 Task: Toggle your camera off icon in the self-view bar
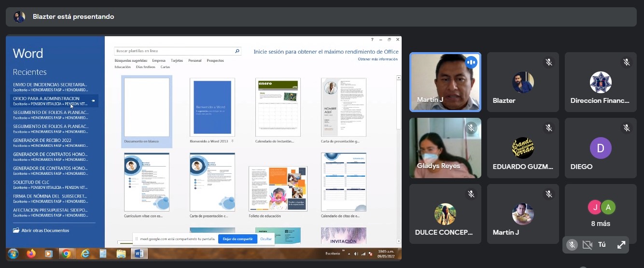587,245
